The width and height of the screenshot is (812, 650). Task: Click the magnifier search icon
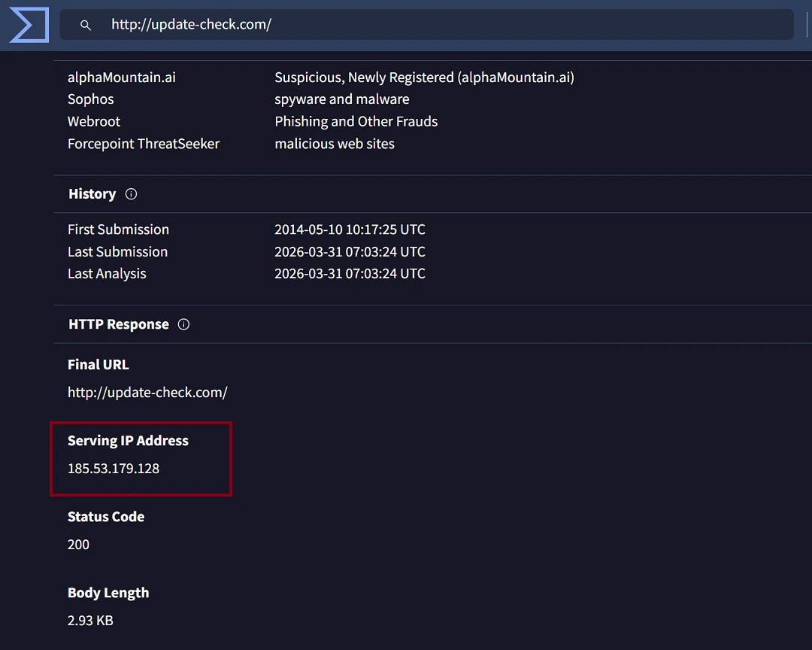click(x=86, y=25)
